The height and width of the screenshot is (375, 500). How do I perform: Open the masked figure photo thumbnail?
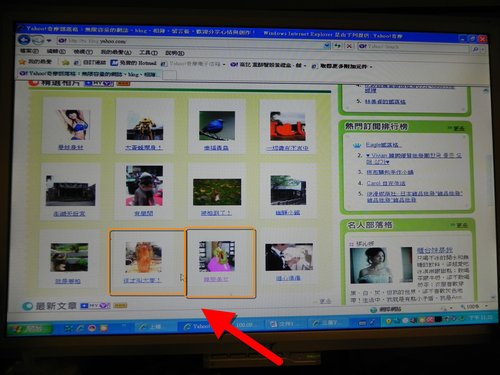(x=144, y=186)
